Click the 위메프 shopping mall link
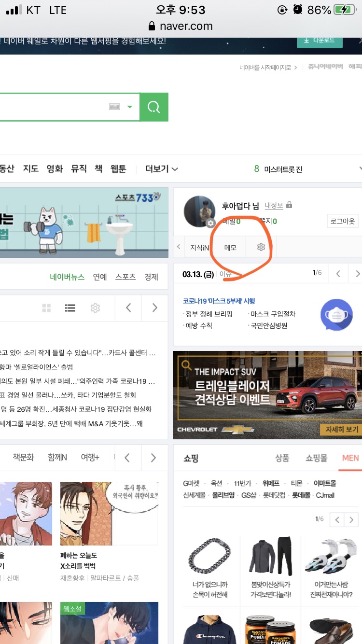The height and width of the screenshot is (644, 362). tap(272, 483)
